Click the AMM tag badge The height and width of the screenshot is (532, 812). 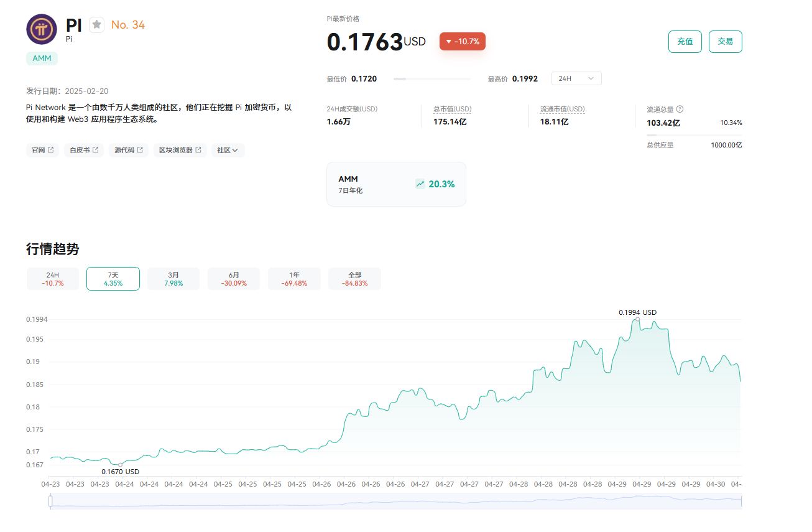tap(42, 58)
